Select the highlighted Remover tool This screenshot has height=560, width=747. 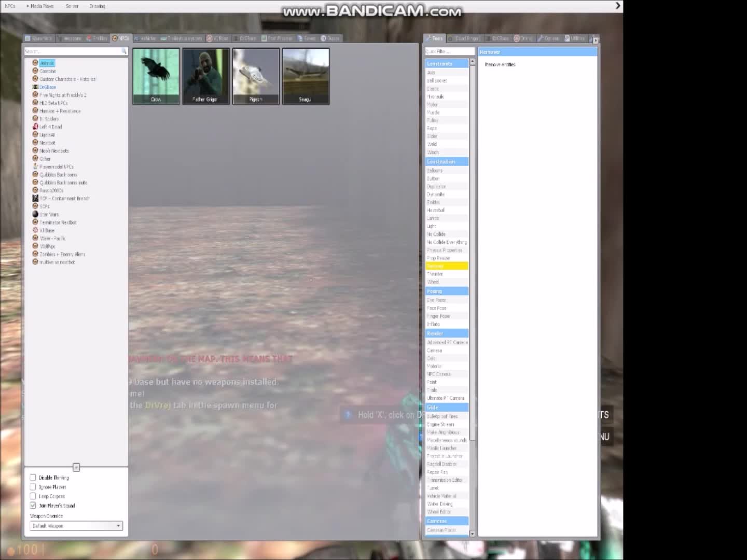[x=447, y=266]
